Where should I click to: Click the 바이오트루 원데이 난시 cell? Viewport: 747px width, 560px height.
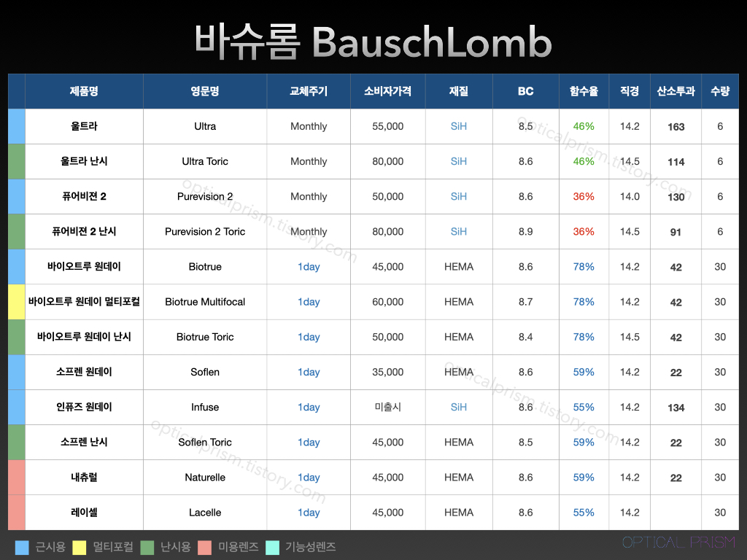[x=84, y=337]
